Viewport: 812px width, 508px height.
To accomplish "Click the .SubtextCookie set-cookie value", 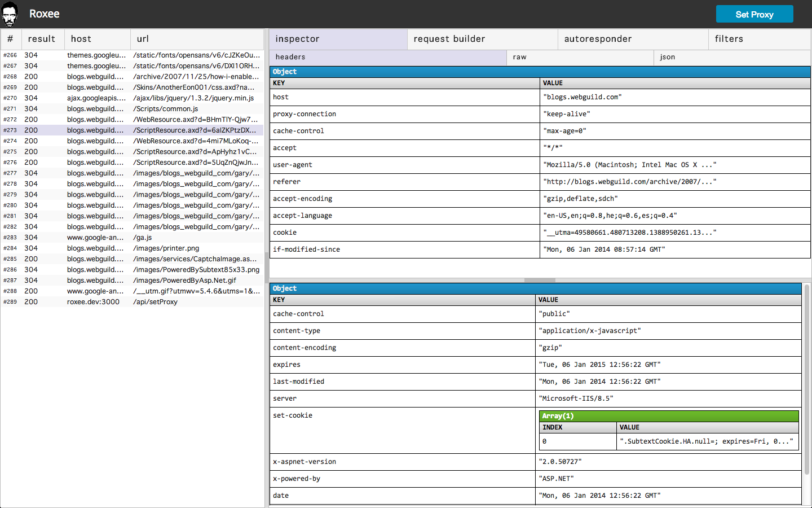I will pyautogui.click(x=708, y=441).
